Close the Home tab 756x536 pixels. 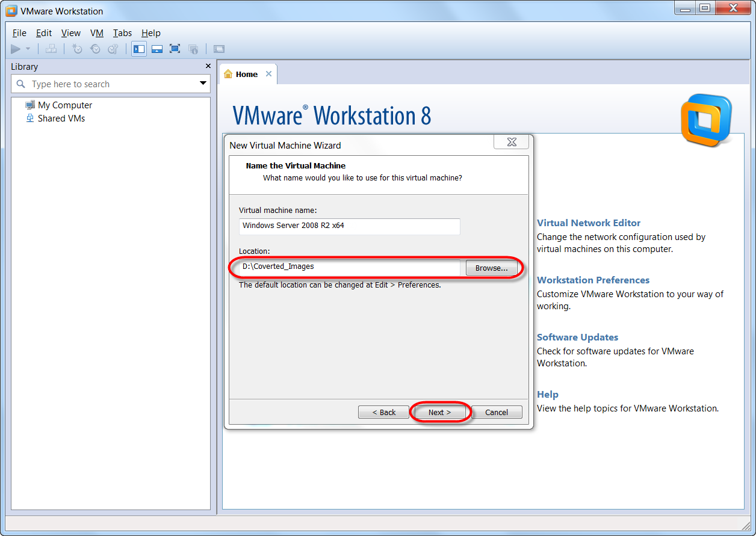point(268,74)
